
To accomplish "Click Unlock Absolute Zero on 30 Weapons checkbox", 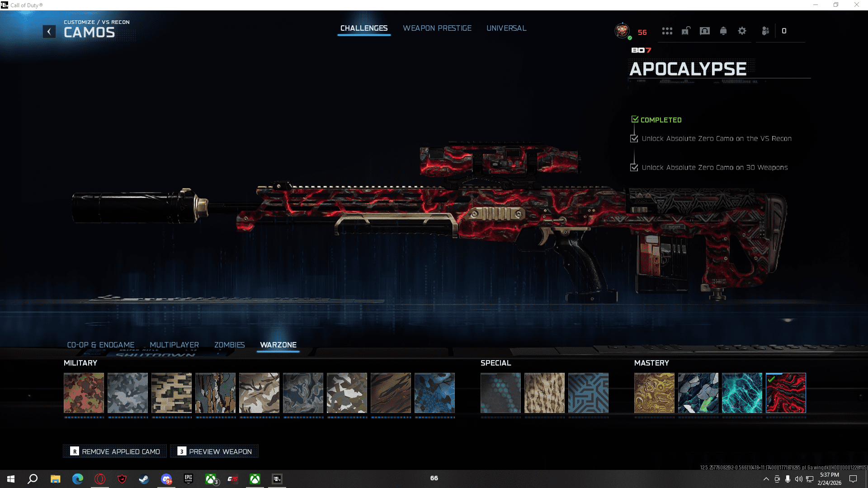I will point(634,168).
